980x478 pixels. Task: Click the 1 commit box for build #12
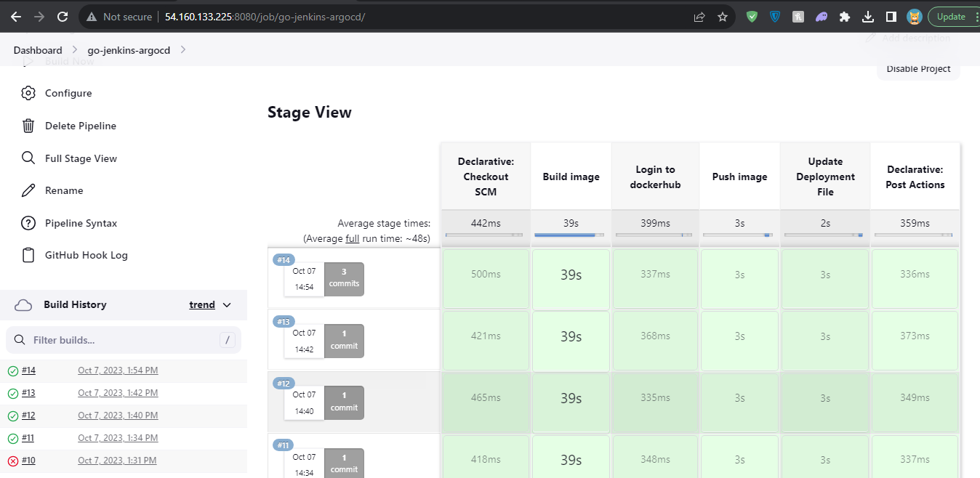(344, 403)
